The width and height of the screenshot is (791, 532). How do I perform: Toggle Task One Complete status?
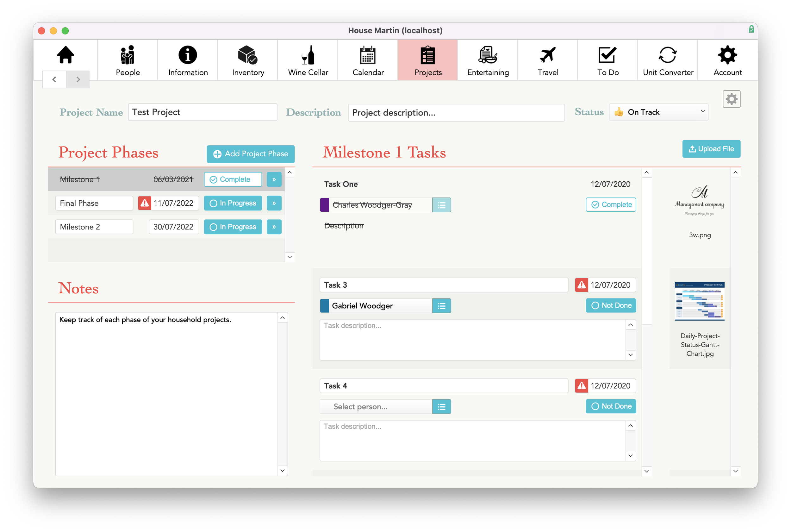click(611, 204)
